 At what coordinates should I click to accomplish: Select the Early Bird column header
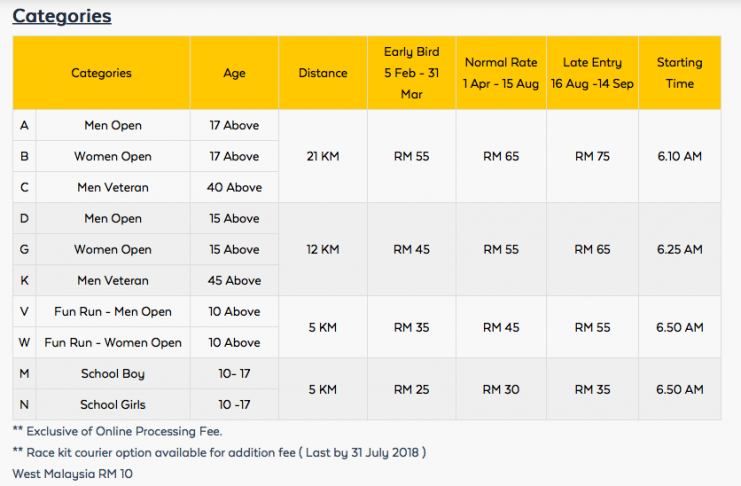(412, 73)
